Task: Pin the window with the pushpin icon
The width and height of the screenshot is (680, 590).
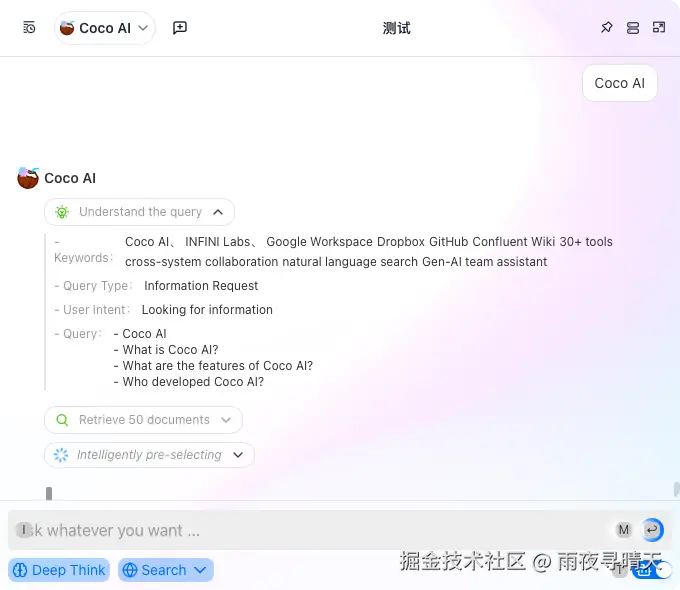Action: pos(606,28)
